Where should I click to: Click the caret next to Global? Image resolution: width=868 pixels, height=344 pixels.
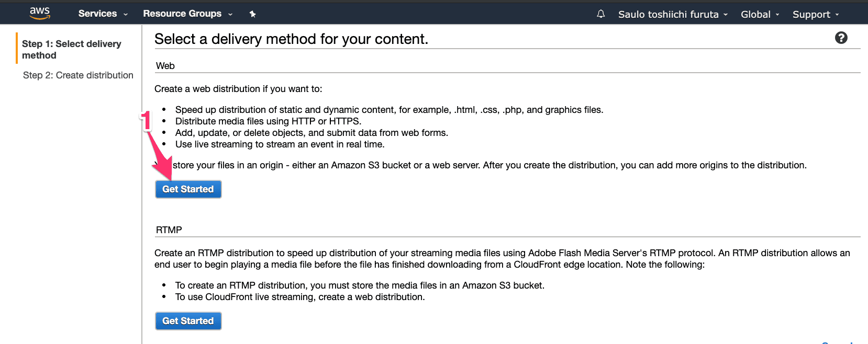pyautogui.click(x=777, y=15)
